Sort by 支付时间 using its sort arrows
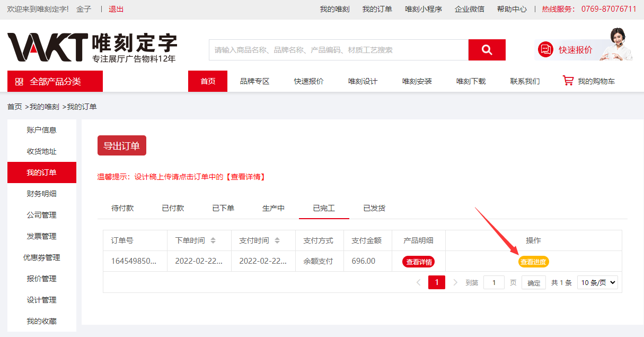This screenshot has height=337, width=644. [277, 240]
